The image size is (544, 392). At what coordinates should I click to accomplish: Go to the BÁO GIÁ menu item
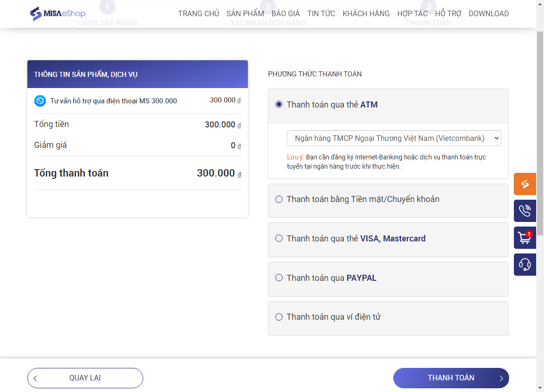pyautogui.click(x=286, y=13)
